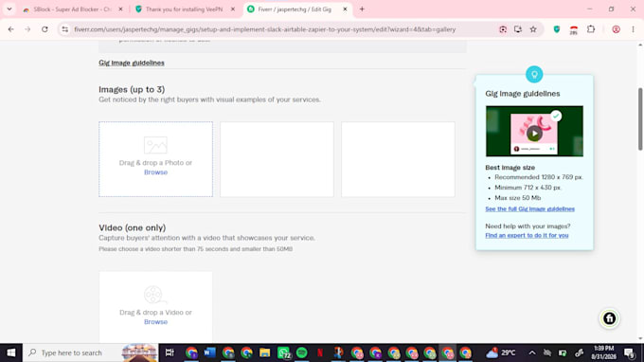The width and height of the screenshot is (644, 362).
Task: Open the VeePN shield extension
Action: [x=557, y=29]
